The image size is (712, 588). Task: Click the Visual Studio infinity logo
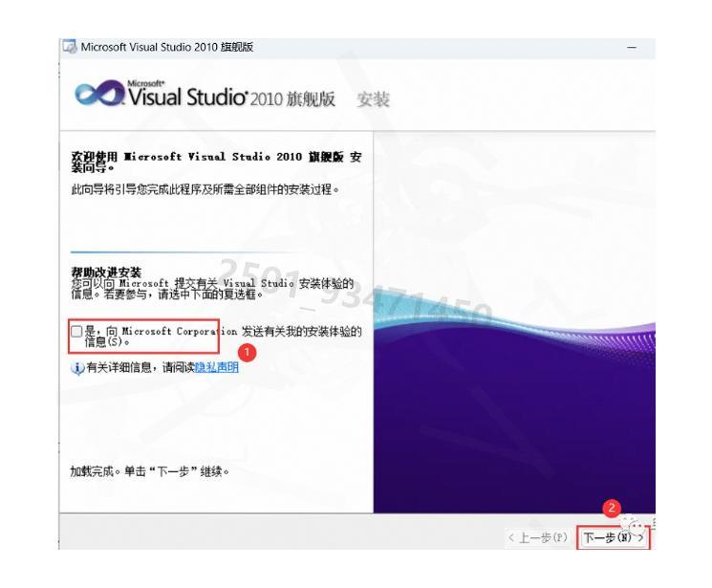click(98, 94)
